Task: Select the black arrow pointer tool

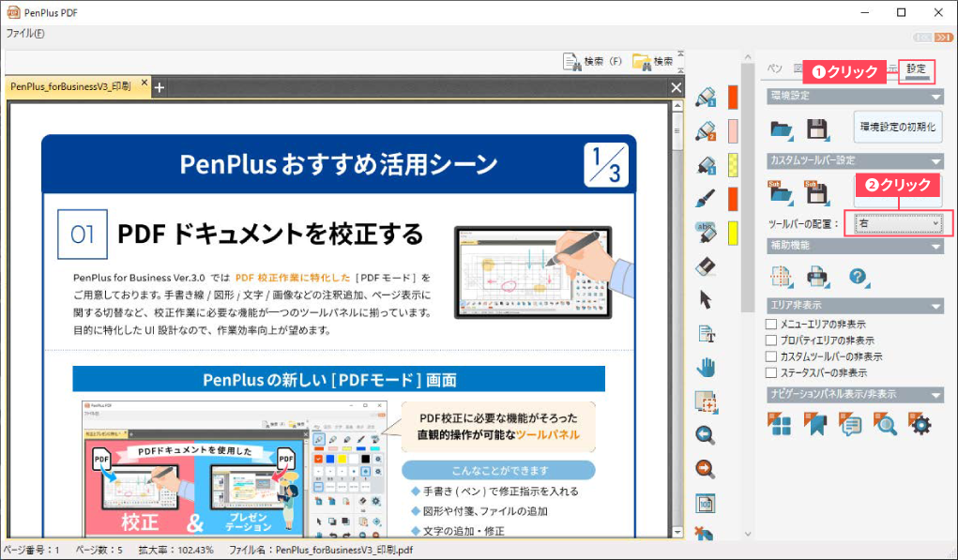Action: pos(706,299)
